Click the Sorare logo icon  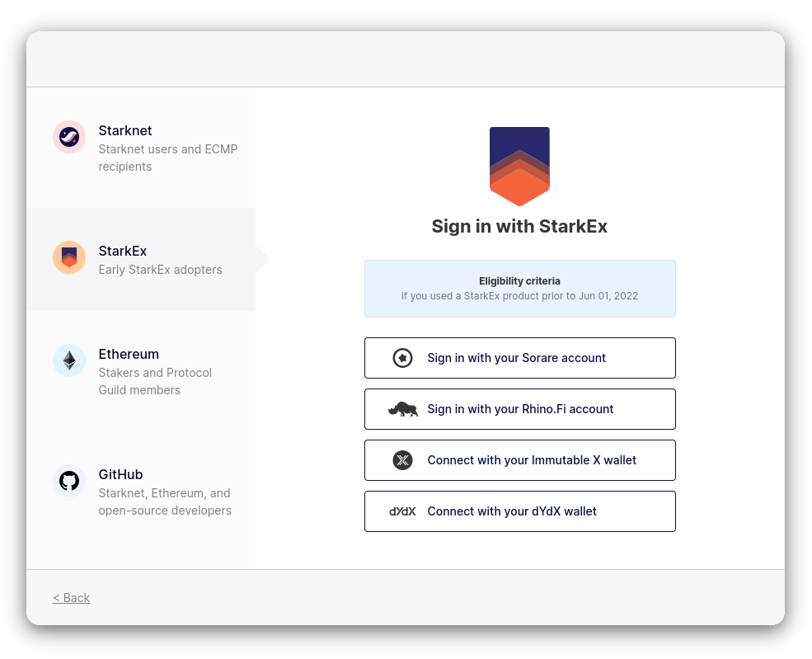402,358
